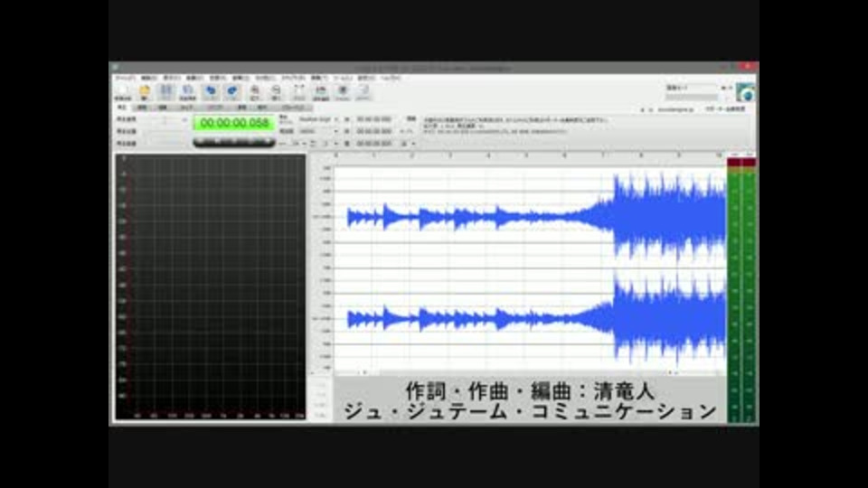Click the lower channel waveform
The image size is (868, 488).
[x=530, y=319]
